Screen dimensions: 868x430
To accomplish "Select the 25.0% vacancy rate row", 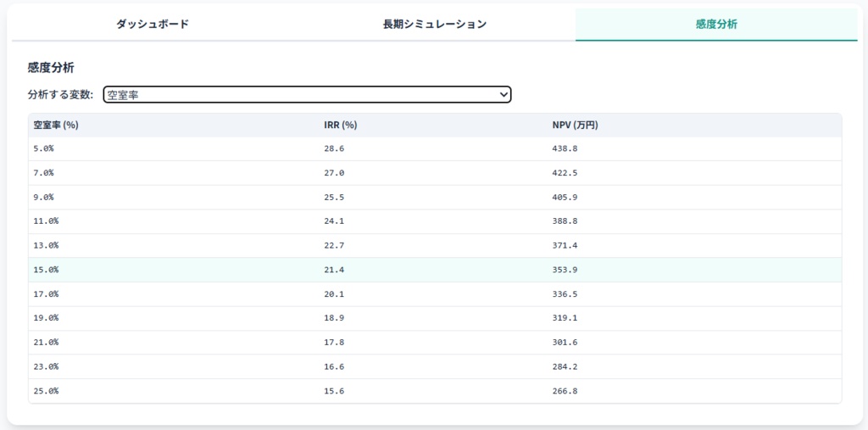I will pyautogui.click(x=46, y=391).
